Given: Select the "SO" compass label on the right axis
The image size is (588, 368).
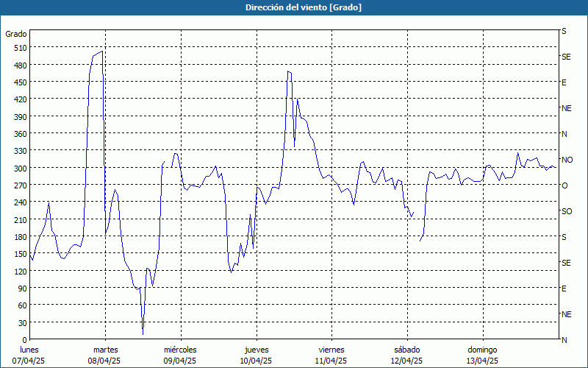Looking at the screenshot, I should coord(567,211).
